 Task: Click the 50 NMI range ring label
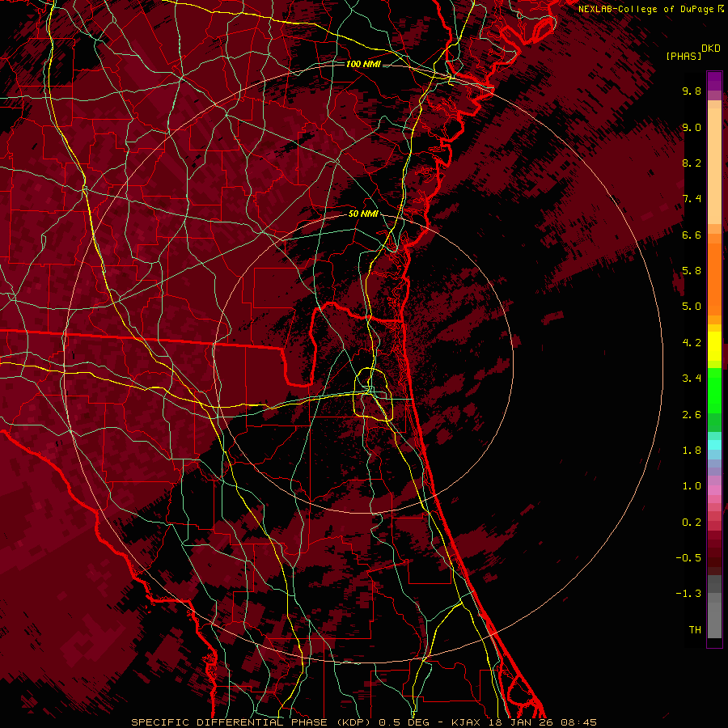(x=363, y=214)
